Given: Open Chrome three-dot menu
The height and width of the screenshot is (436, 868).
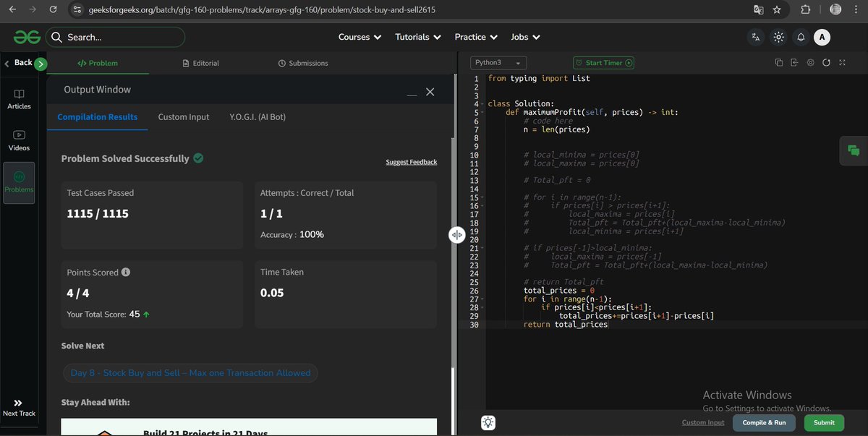Looking at the screenshot, I should 856,10.
